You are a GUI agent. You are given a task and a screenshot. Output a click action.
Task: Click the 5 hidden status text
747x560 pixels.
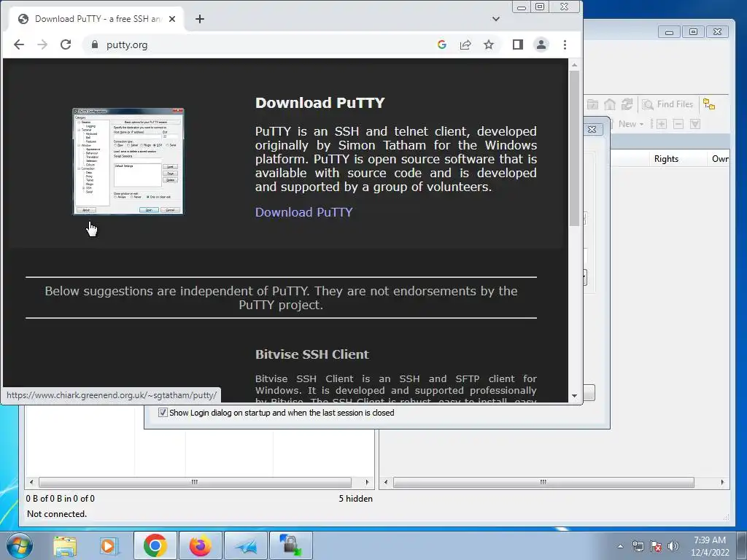click(x=355, y=499)
